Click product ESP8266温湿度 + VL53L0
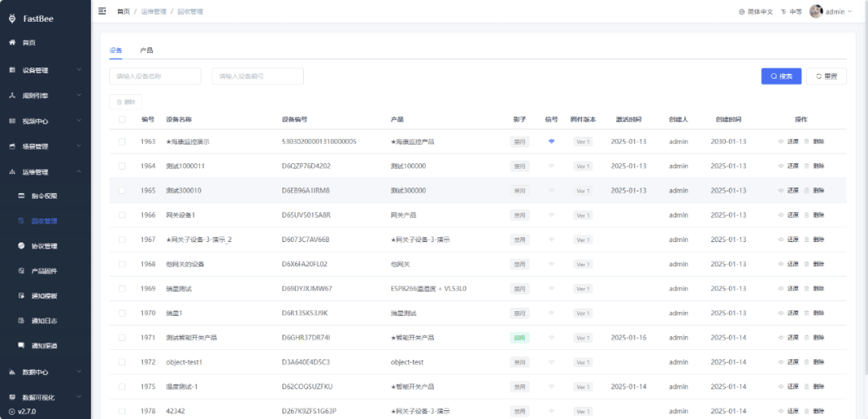Image resolution: width=868 pixels, height=419 pixels. pyautogui.click(x=428, y=289)
